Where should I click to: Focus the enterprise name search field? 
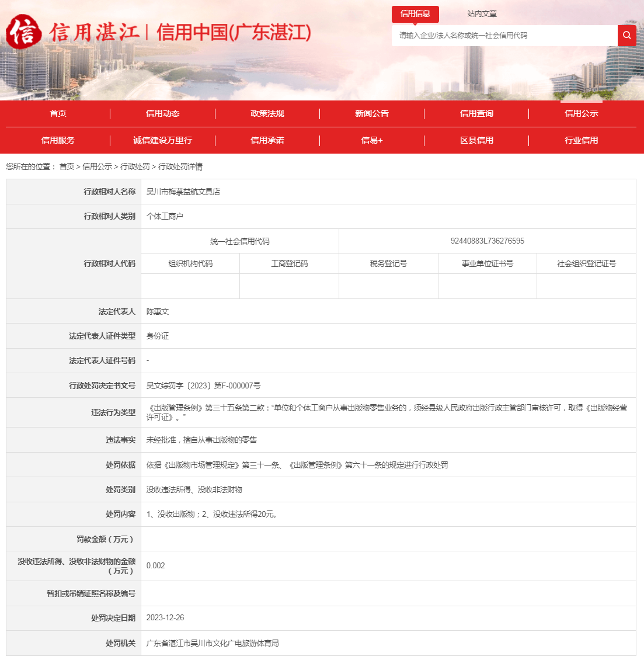pos(504,36)
